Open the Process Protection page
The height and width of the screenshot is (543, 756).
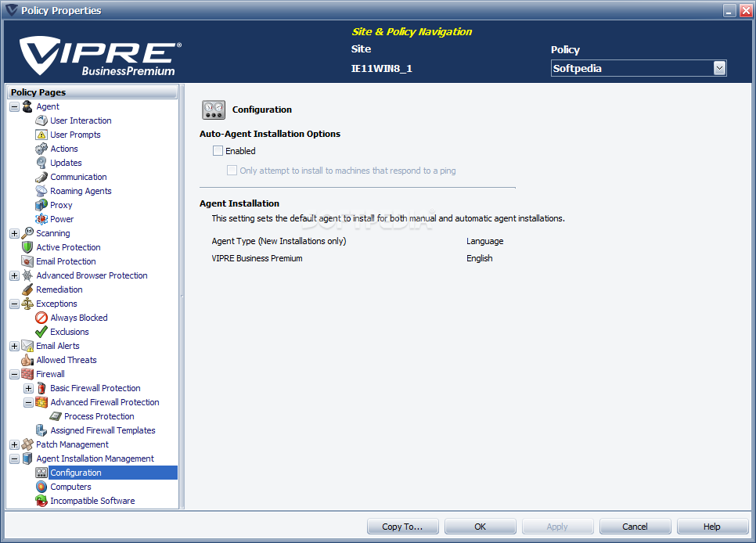[x=99, y=416]
